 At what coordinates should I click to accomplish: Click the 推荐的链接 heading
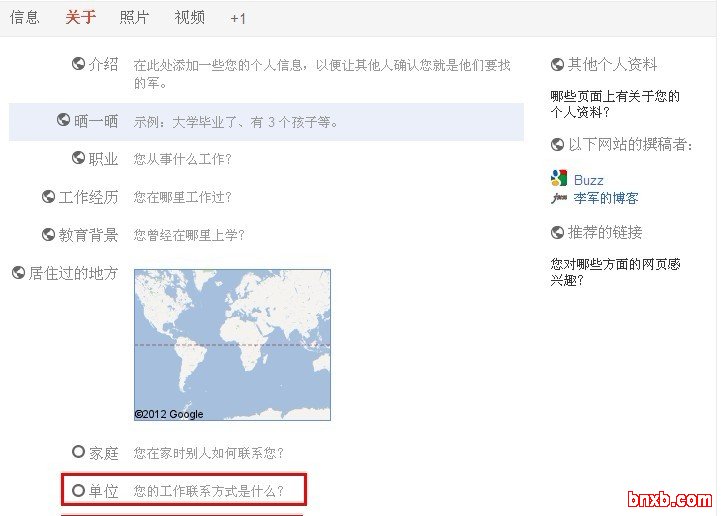point(605,232)
